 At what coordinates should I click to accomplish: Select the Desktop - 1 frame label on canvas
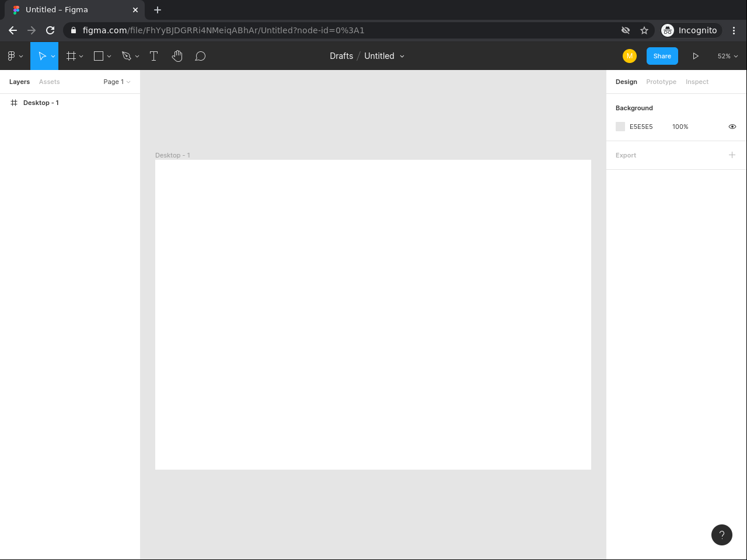173,155
